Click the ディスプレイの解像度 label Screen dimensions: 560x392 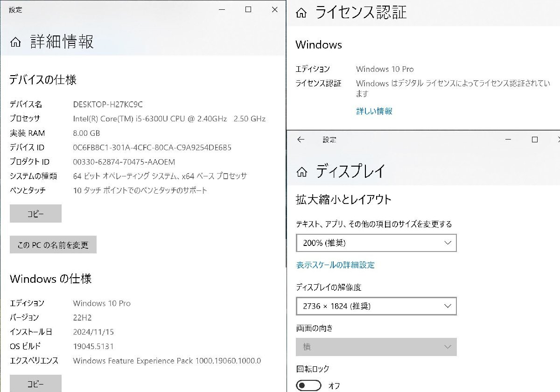(329, 287)
